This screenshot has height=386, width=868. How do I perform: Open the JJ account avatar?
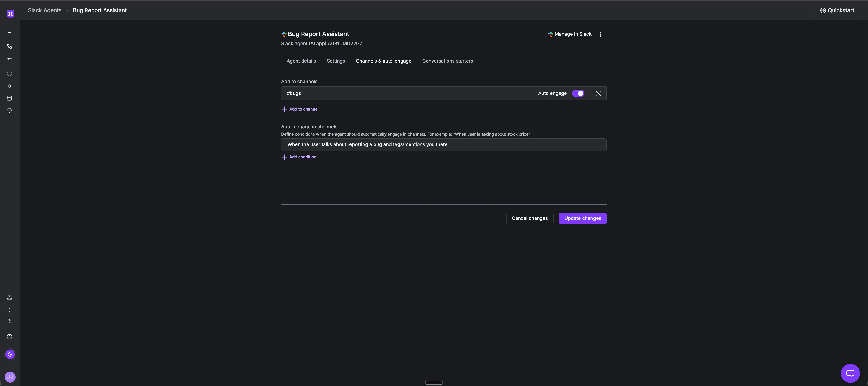10,377
